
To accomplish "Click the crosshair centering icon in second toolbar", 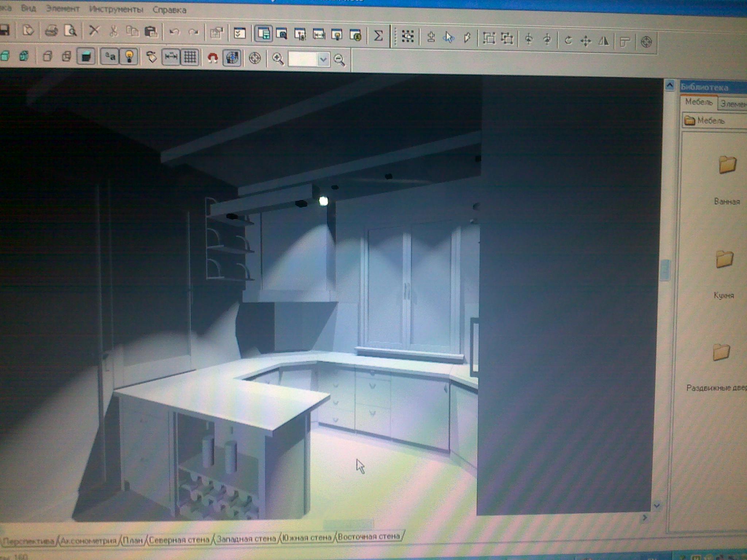I will tap(255, 58).
